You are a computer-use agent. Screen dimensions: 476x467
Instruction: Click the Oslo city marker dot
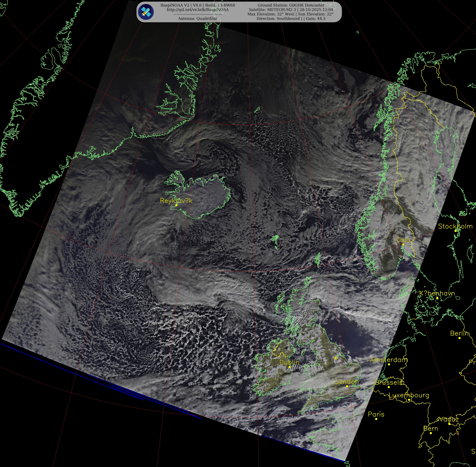(x=403, y=244)
